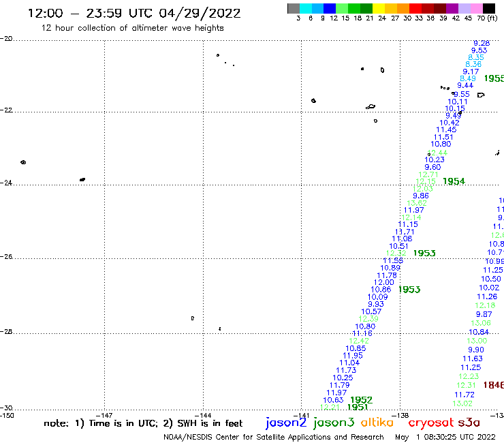Select the yellow swatch in the color legend
Image resolution: width=504 pixels, height=443 pixels.
pyautogui.click(x=379, y=8)
